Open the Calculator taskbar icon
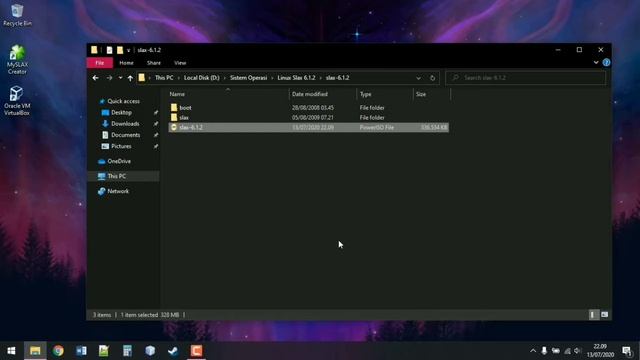The height and width of the screenshot is (360, 640). (x=127, y=351)
